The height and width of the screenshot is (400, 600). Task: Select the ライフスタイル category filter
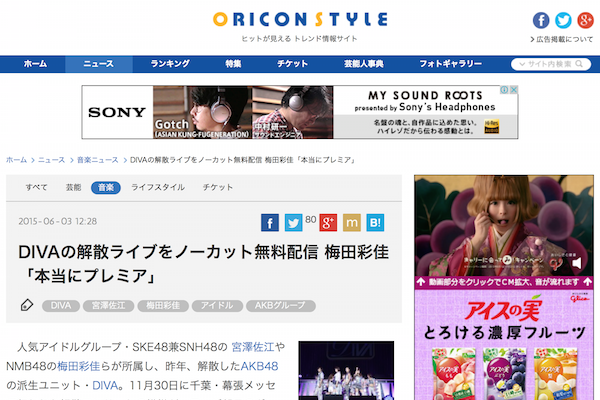click(x=158, y=188)
